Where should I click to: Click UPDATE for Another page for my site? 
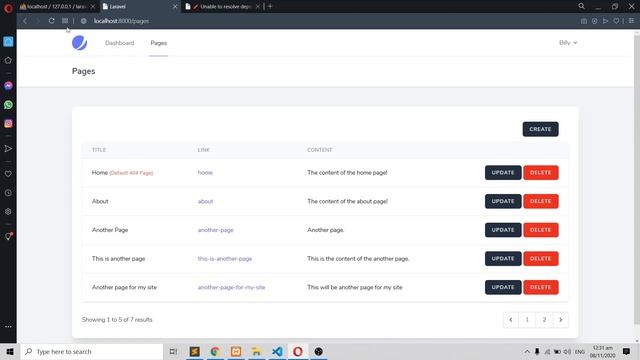tap(503, 287)
